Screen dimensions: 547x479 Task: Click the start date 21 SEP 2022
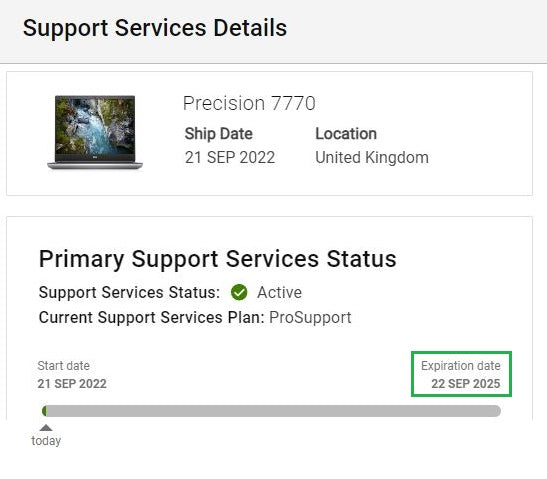72,384
